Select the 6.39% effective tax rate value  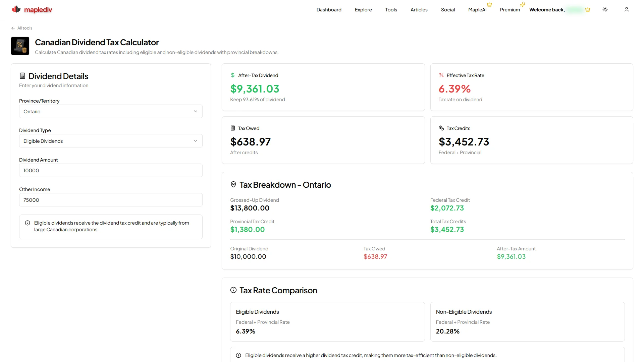pos(454,89)
